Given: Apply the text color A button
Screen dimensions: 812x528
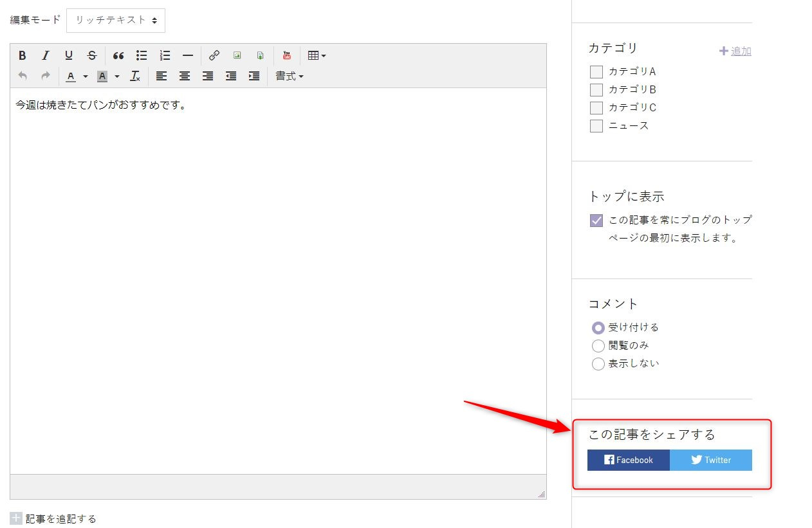Looking at the screenshot, I should (71, 76).
